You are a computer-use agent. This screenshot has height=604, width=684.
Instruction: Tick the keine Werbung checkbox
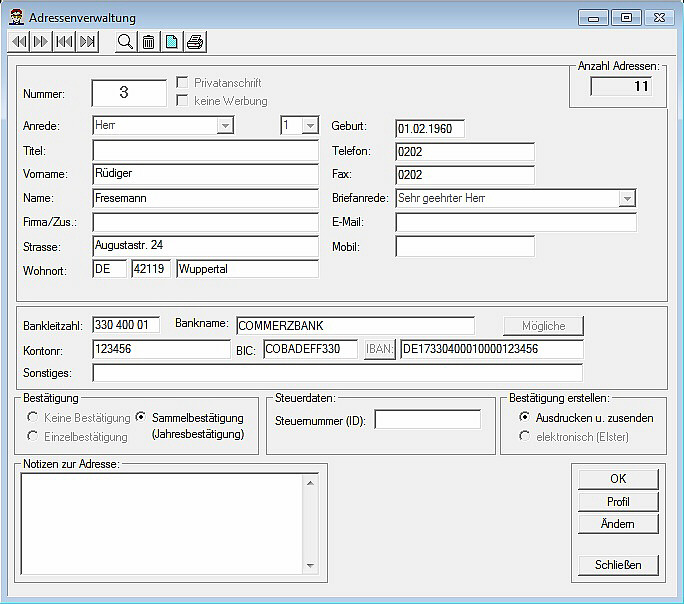pyautogui.click(x=183, y=100)
